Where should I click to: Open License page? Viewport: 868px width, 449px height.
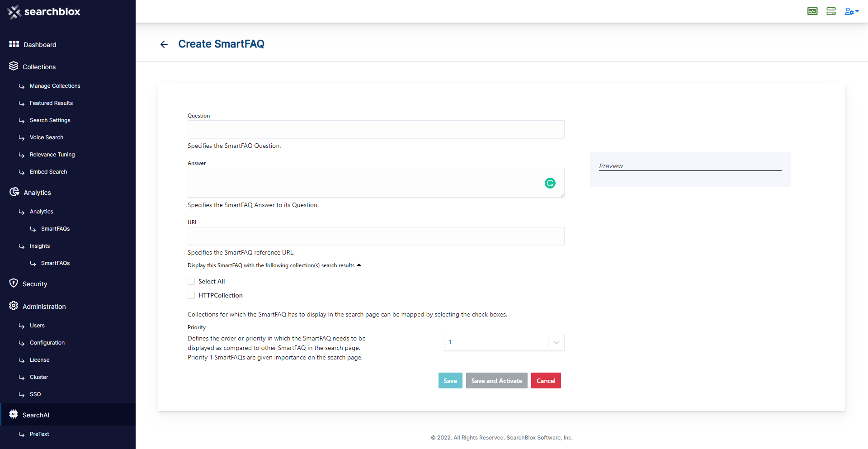click(x=40, y=360)
